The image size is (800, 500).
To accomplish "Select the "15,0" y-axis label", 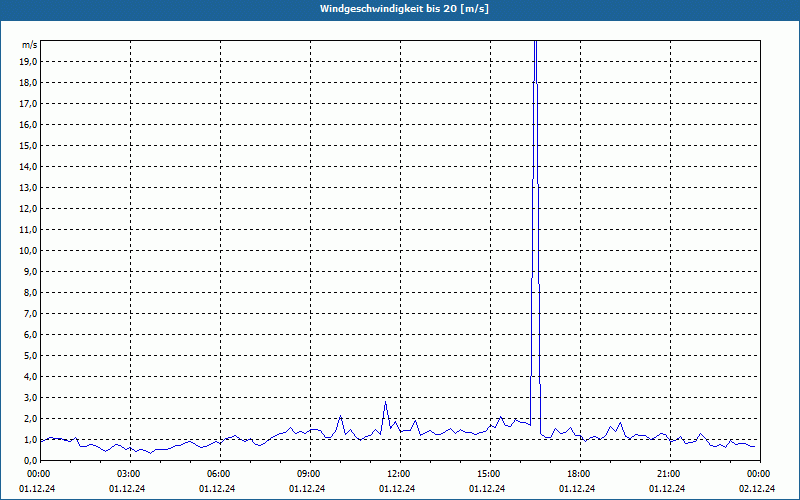I will pos(28,145).
